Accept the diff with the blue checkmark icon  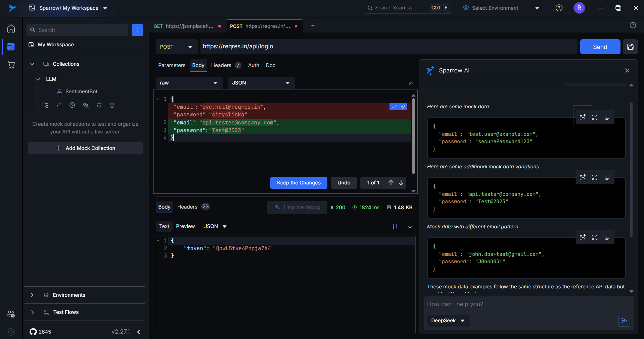[x=394, y=107]
